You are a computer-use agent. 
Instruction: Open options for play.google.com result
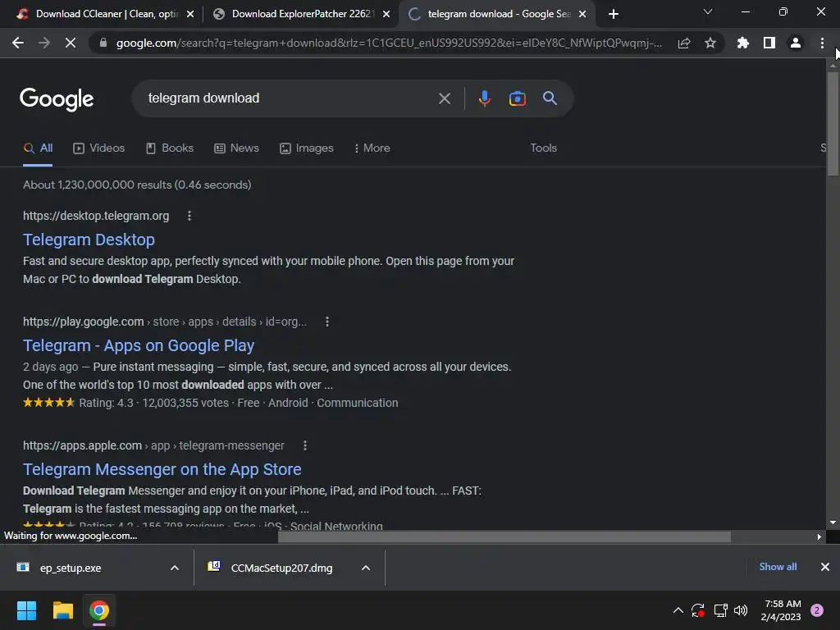click(x=327, y=322)
